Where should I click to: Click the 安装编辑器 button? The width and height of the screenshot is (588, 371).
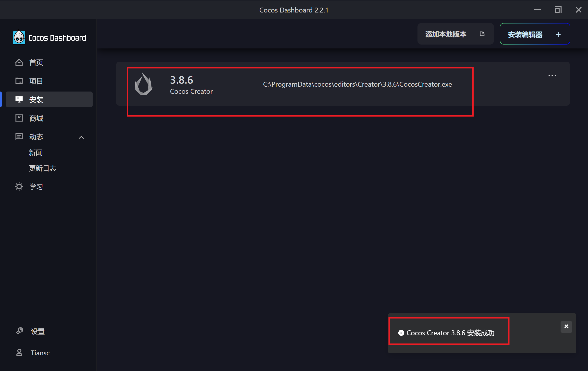pyautogui.click(x=525, y=34)
